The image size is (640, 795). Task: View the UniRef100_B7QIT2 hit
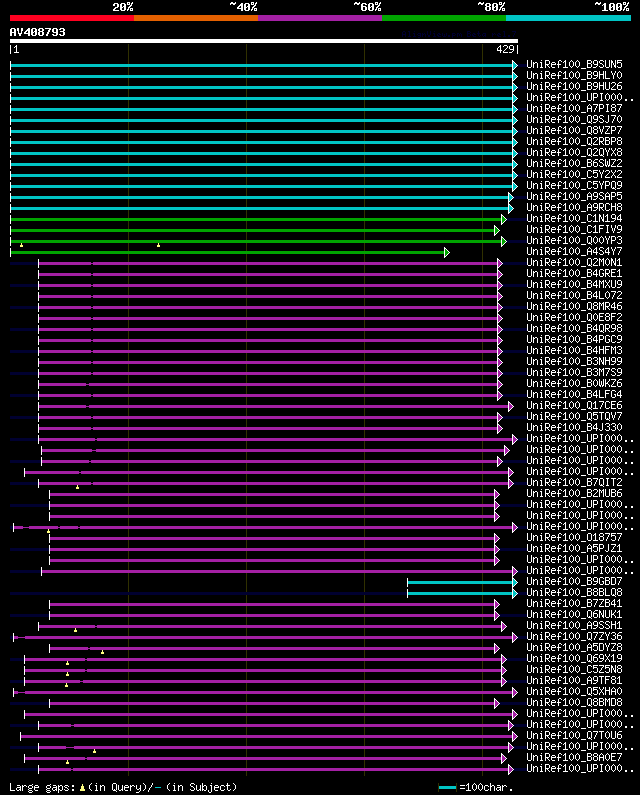574,482
